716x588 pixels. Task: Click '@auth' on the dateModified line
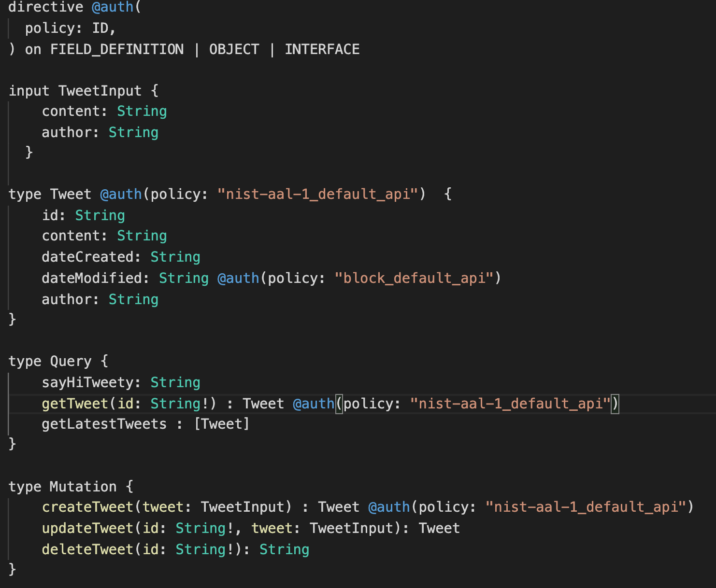pyautogui.click(x=239, y=278)
